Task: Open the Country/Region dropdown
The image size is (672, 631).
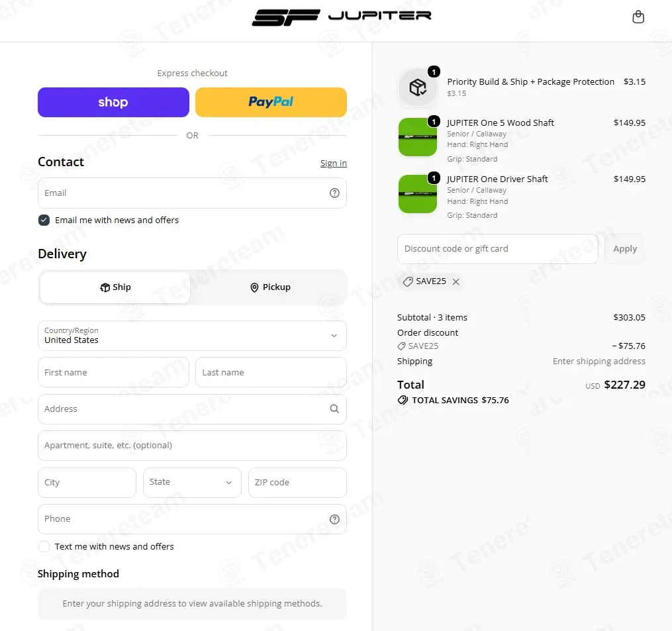Action: click(x=192, y=336)
